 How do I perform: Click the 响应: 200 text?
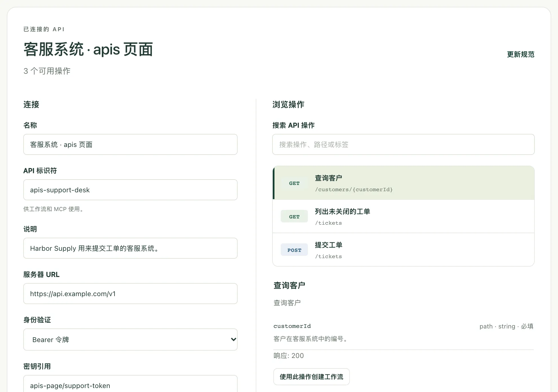pos(289,356)
